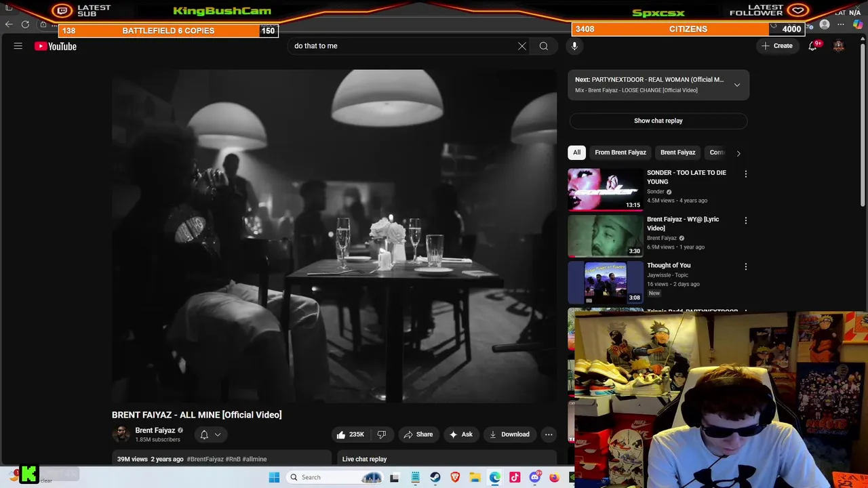The height and width of the screenshot is (488, 868).
Task: Open the more actions three-dot menu below the video
Action: 549,434
